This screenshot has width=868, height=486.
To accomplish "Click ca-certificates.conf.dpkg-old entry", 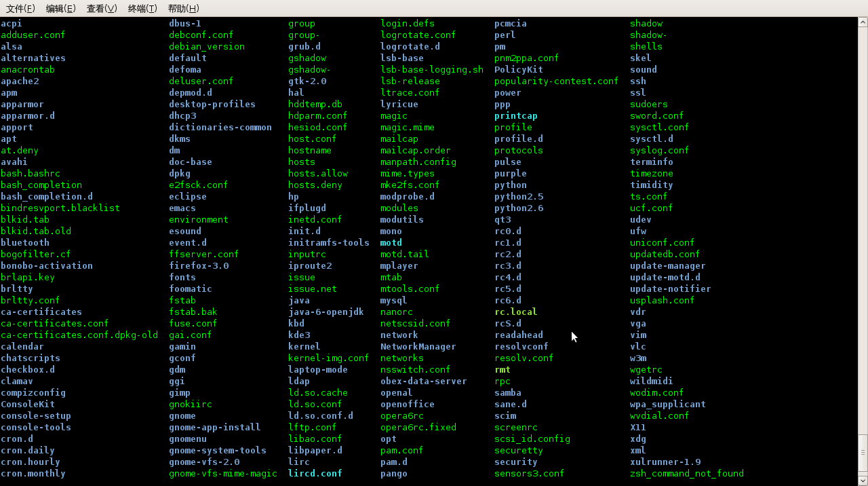I will click(x=79, y=335).
